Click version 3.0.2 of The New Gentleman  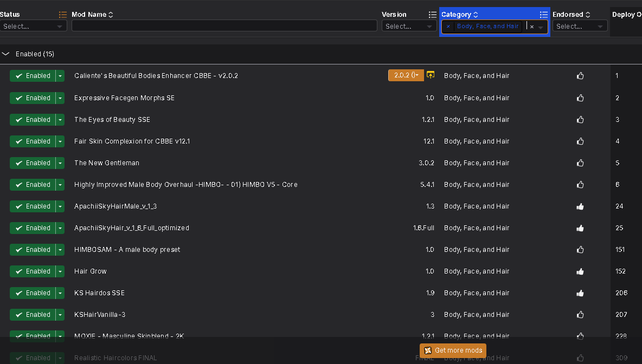click(x=426, y=163)
